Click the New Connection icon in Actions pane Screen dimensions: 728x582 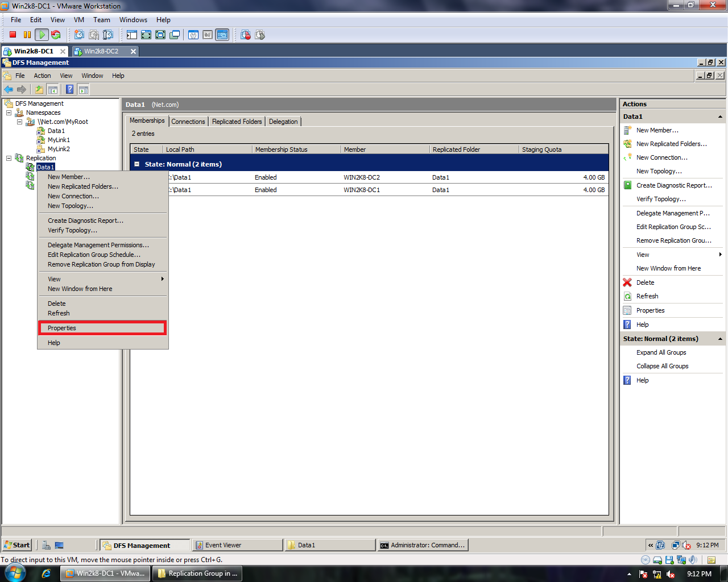point(628,157)
